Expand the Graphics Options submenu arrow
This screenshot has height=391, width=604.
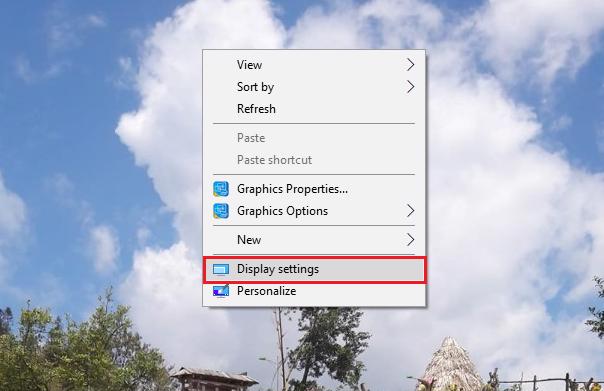coord(410,211)
